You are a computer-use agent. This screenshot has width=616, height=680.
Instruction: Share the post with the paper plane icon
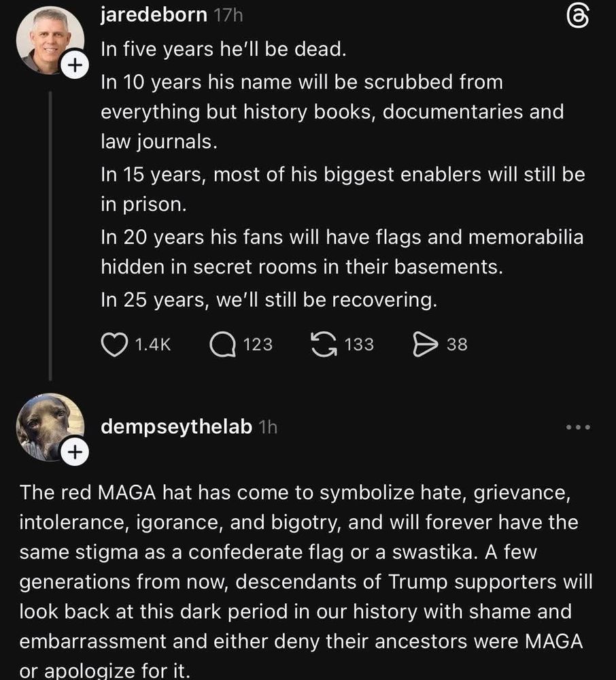pos(425,345)
